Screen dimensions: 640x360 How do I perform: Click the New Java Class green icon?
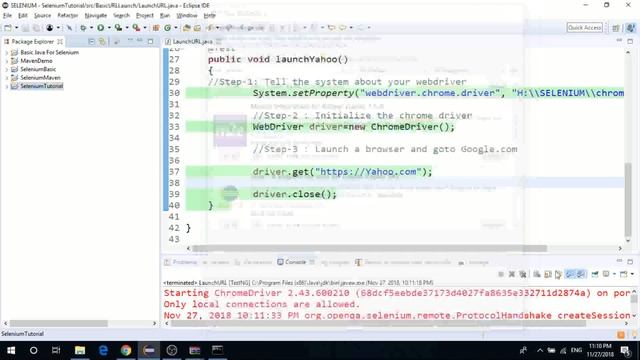click(167, 28)
